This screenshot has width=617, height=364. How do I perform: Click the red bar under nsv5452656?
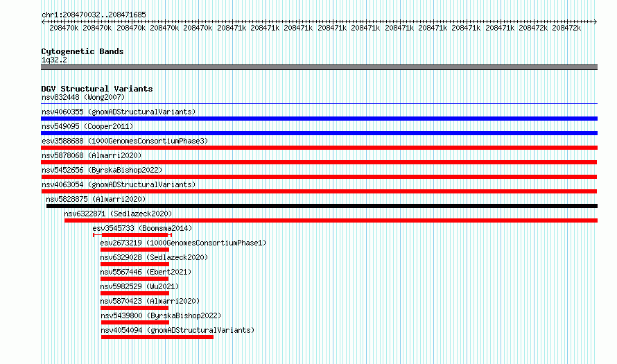tap(319, 177)
